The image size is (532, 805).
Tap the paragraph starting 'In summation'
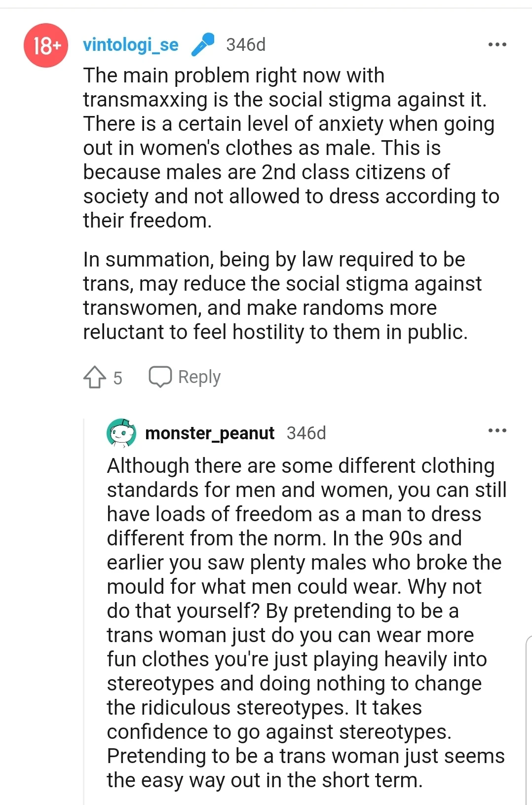(x=282, y=296)
